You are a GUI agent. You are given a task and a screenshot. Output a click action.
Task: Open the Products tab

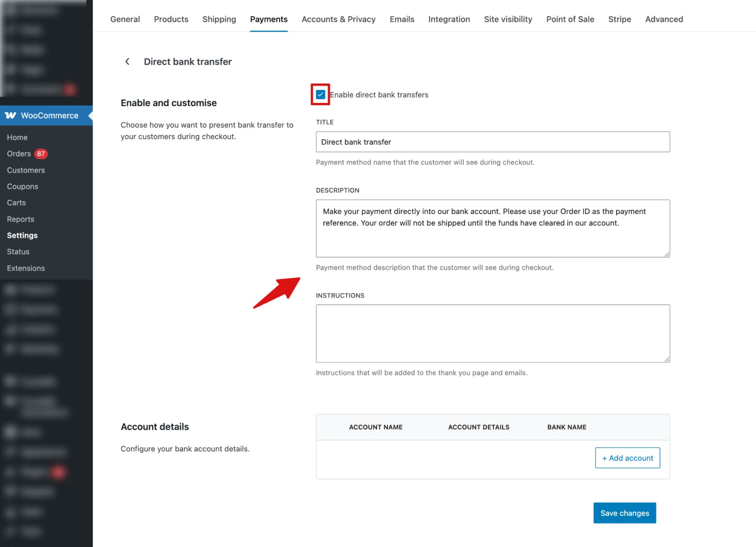(x=171, y=19)
